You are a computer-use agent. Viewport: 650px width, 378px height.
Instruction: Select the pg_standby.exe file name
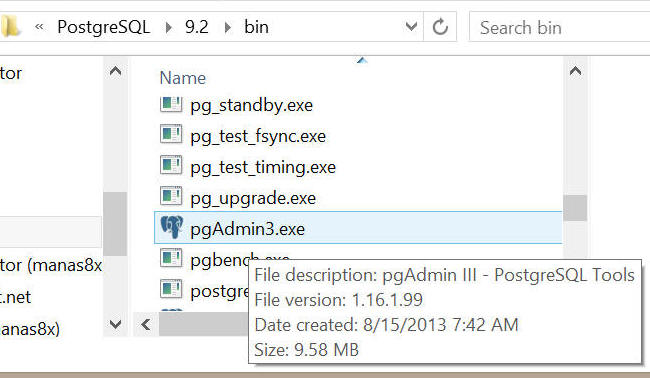tap(251, 105)
